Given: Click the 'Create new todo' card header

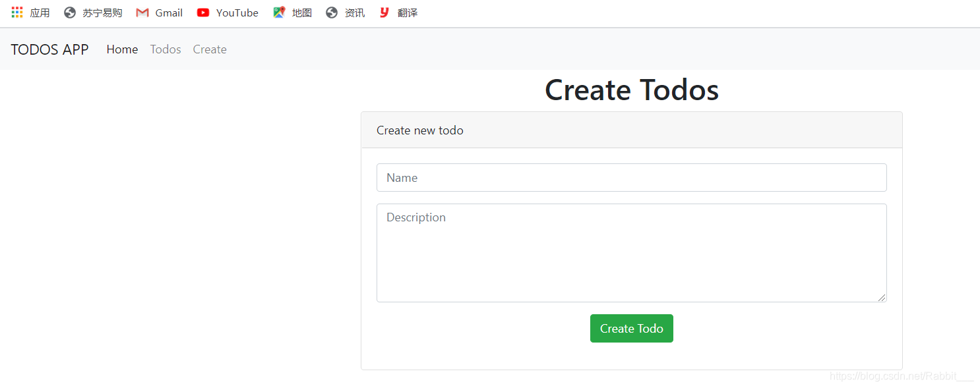Looking at the screenshot, I should [631, 130].
